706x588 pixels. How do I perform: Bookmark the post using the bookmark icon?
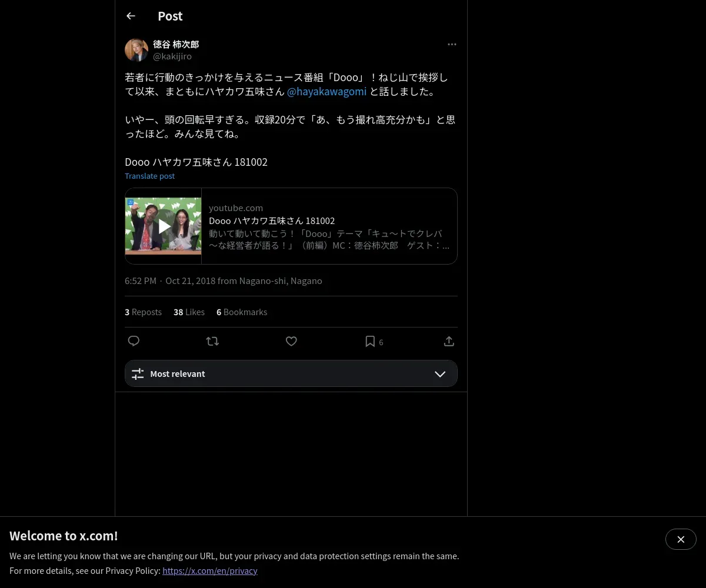[370, 341]
